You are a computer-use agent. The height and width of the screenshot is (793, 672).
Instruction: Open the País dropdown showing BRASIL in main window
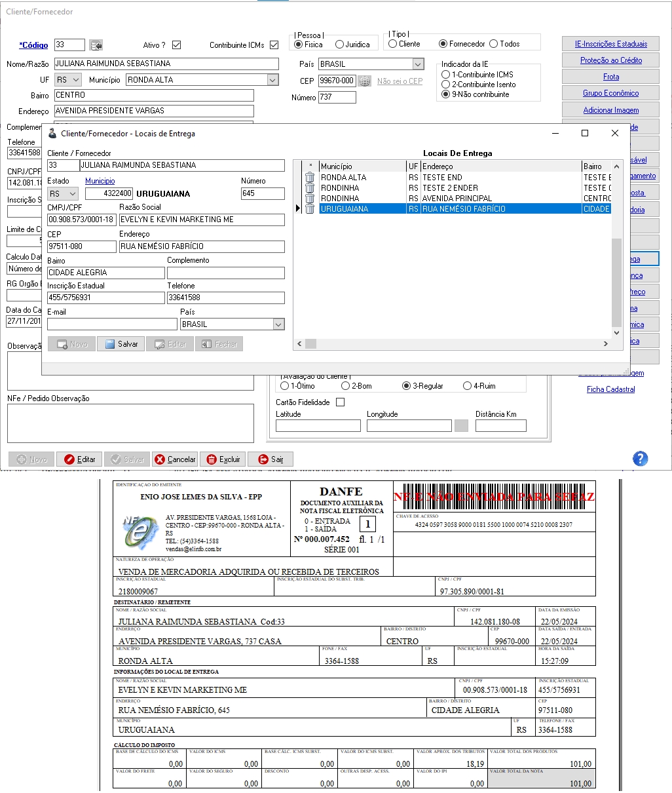[418, 64]
